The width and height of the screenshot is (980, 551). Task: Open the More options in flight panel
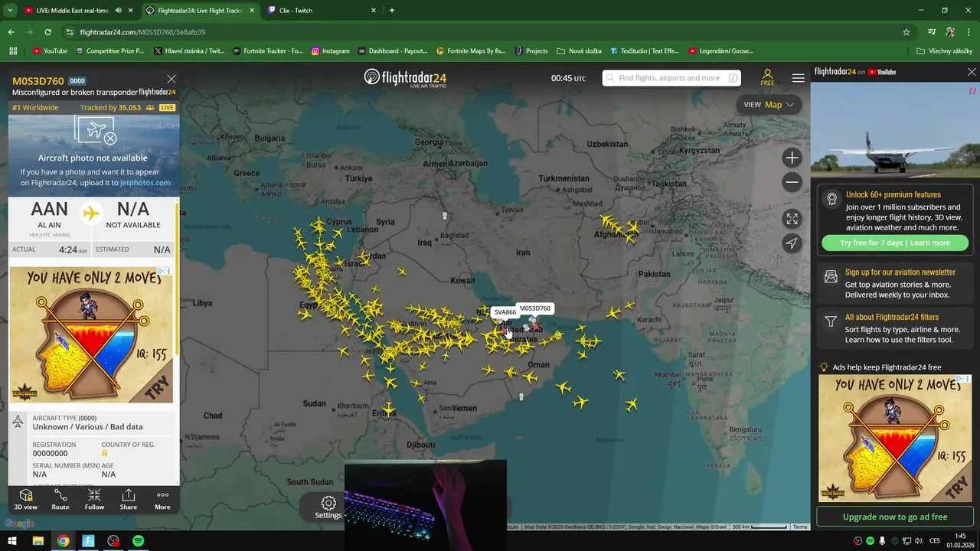[162, 500]
